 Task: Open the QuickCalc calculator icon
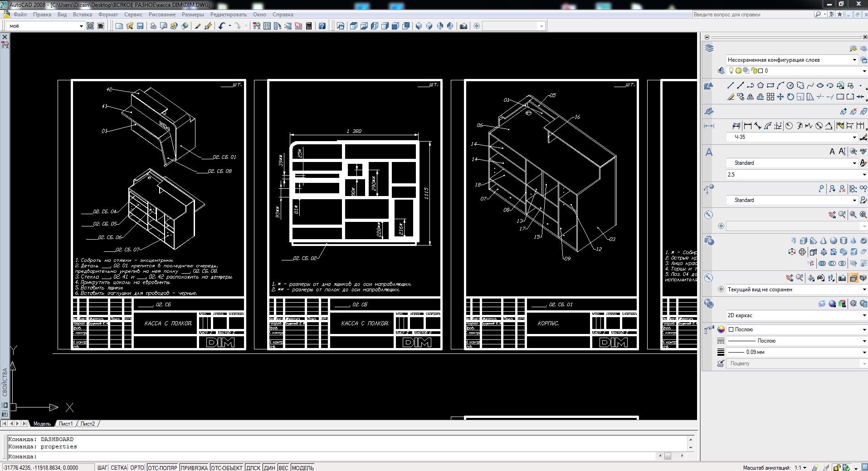[309, 26]
